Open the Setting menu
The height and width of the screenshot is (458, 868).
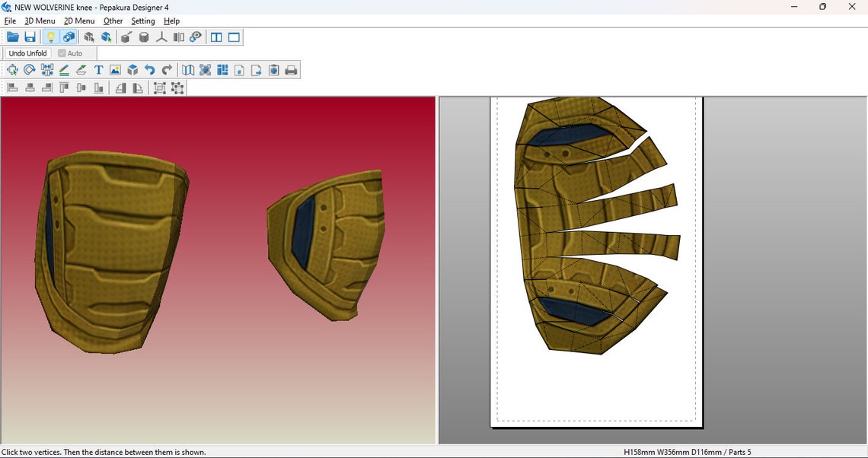(x=142, y=21)
